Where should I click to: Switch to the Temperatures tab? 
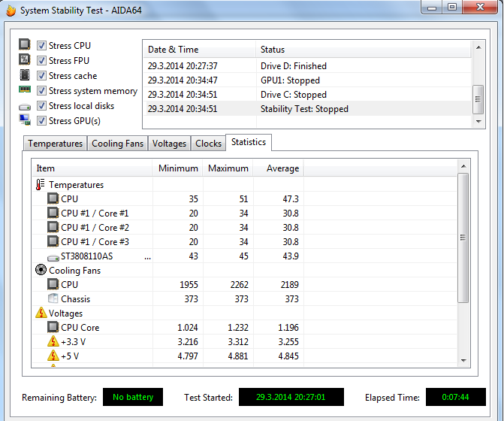(x=55, y=144)
